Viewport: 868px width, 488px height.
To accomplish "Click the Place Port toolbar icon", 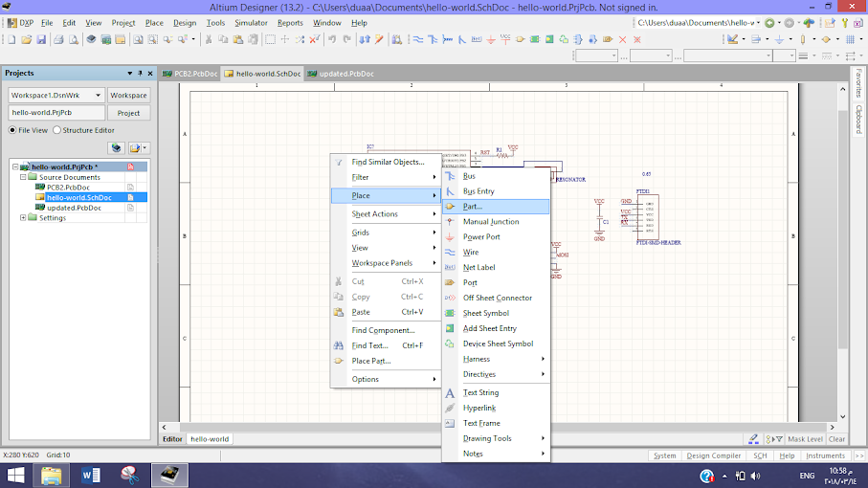I will [x=608, y=39].
